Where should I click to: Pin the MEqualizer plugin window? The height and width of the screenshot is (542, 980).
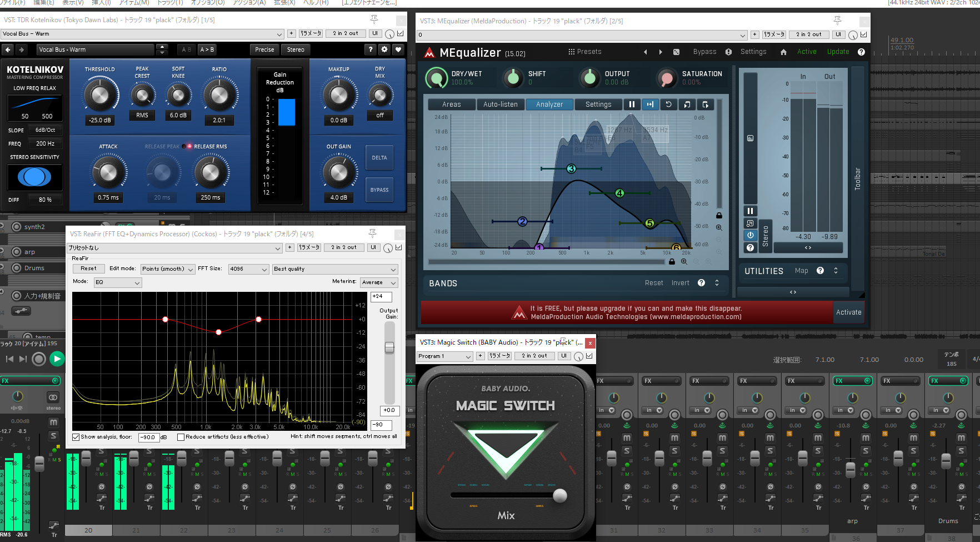point(837,21)
